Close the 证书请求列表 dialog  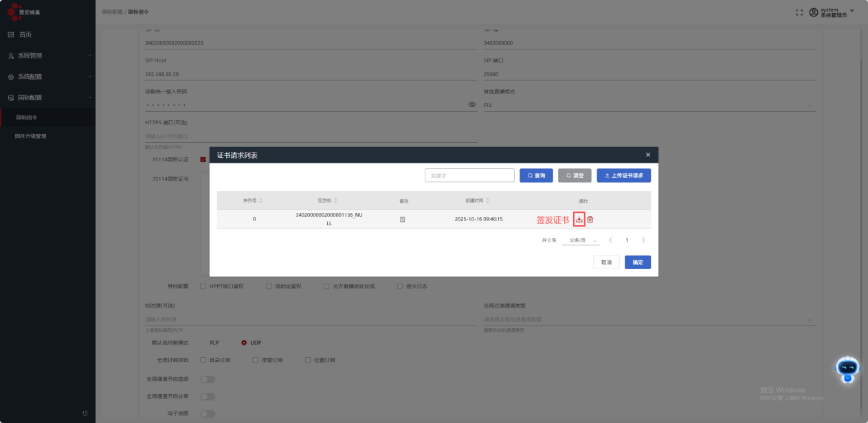point(647,155)
